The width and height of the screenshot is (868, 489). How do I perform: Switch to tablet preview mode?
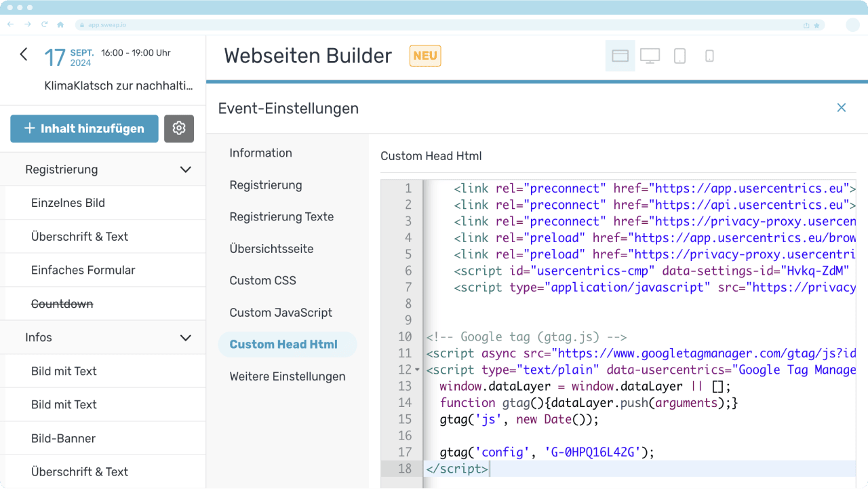pos(679,56)
